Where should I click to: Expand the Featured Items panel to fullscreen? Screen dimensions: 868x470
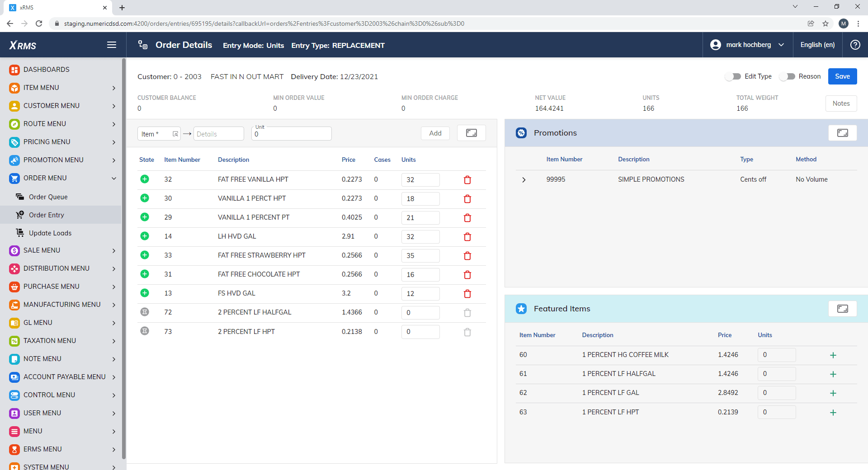click(x=843, y=309)
